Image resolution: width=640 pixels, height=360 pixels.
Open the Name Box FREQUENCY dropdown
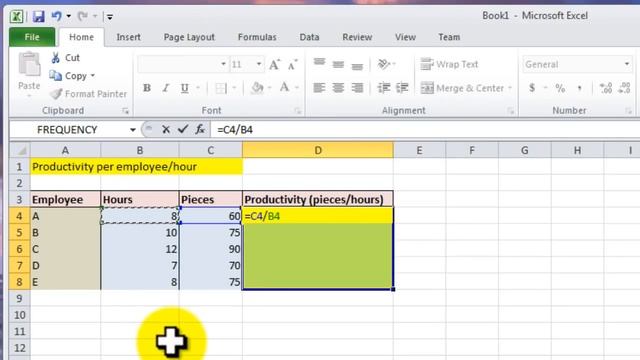tap(133, 130)
